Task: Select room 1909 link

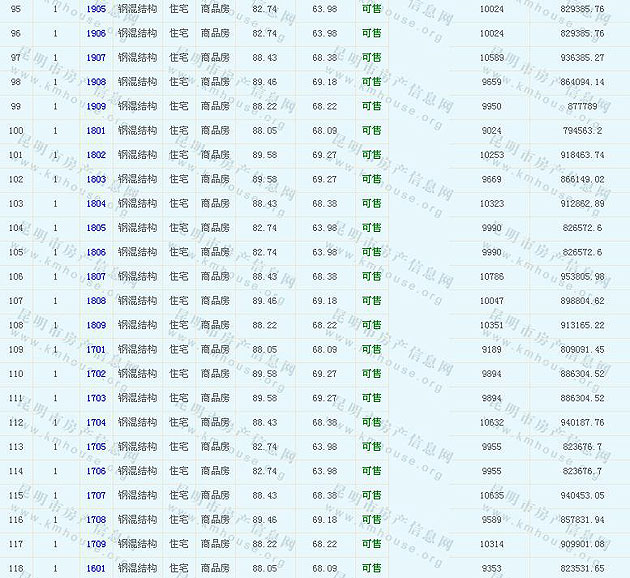Action: click(x=96, y=106)
